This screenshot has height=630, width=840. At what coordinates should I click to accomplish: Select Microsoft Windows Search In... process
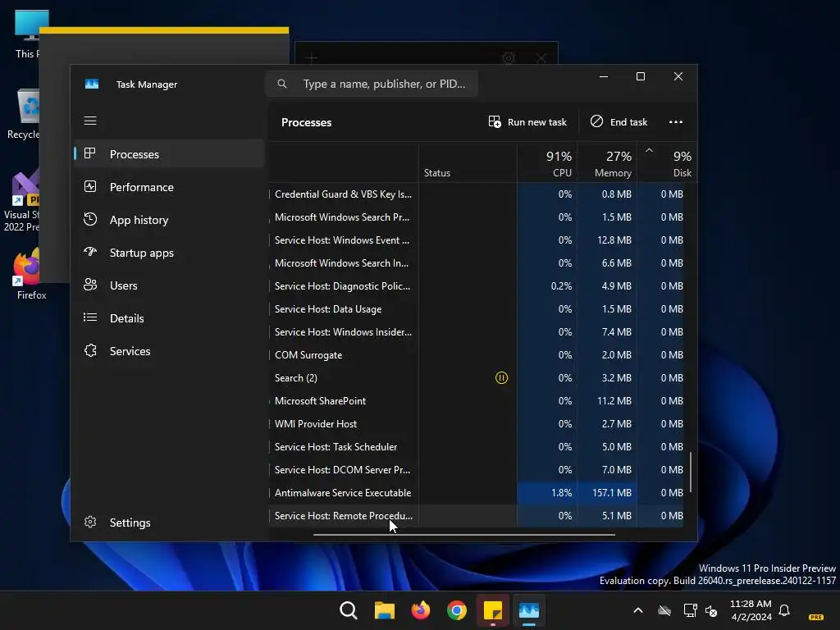pyautogui.click(x=476, y=263)
